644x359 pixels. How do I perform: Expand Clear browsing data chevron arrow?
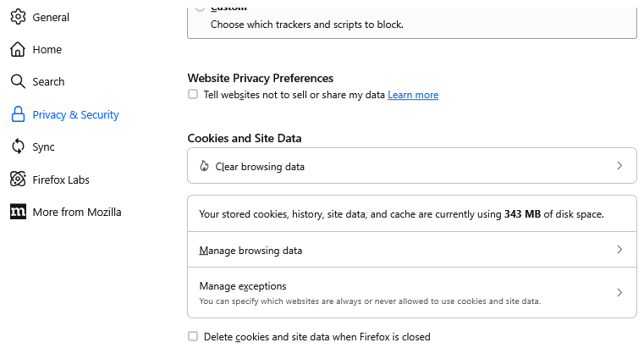pos(619,166)
